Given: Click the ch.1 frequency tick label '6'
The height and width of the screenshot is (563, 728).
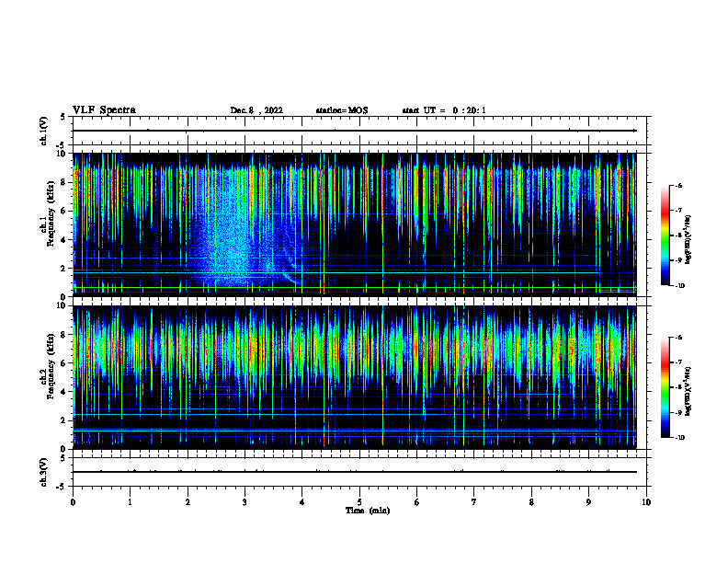Looking at the screenshot, I should pos(63,211).
